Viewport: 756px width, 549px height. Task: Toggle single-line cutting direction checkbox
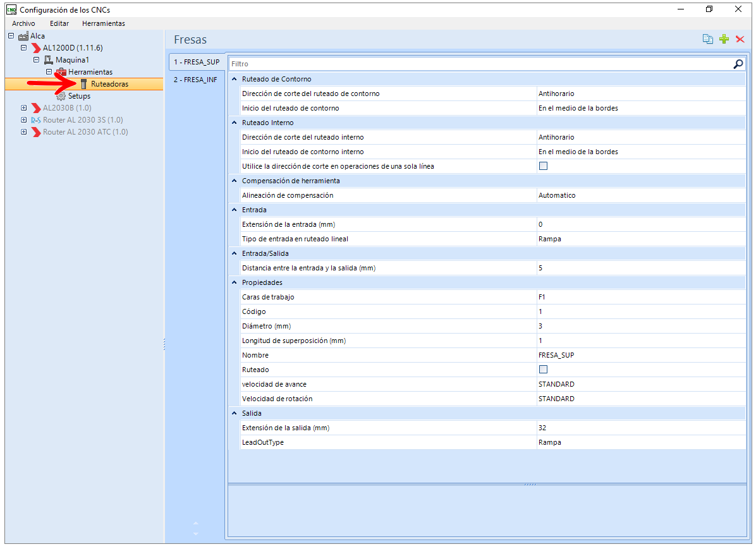point(543,166)
